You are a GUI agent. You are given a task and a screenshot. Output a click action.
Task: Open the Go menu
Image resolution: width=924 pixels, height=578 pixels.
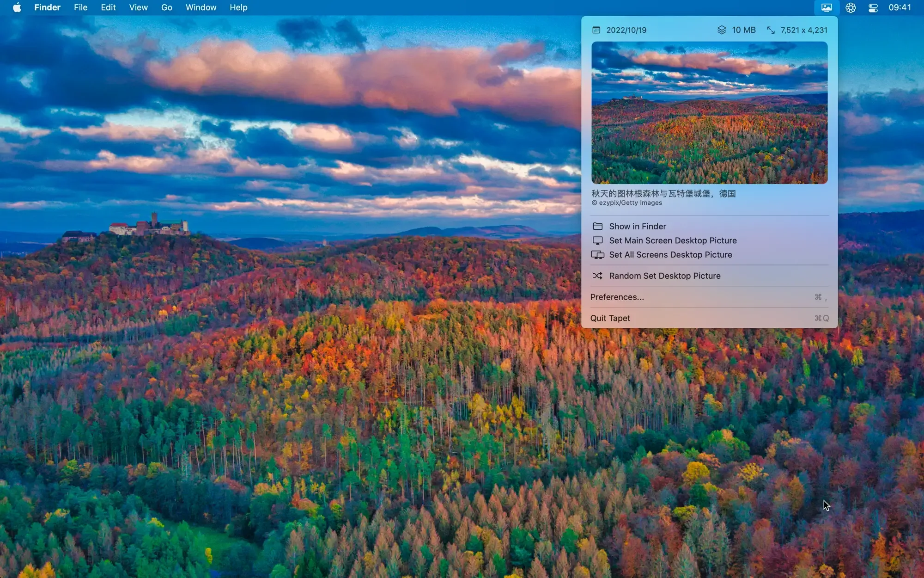166,7
